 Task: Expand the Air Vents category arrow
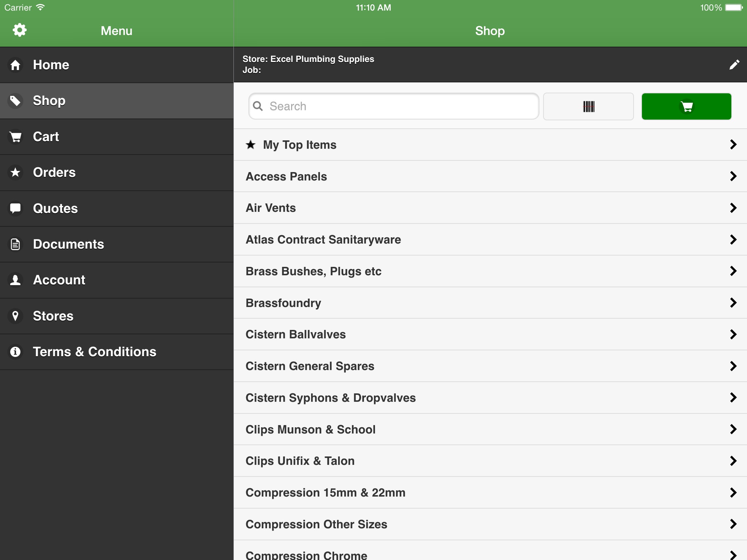coord(733,208)
